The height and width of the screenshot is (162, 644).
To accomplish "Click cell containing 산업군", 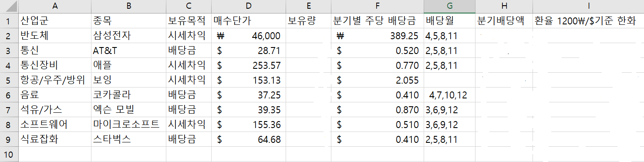I will [55, 20].
